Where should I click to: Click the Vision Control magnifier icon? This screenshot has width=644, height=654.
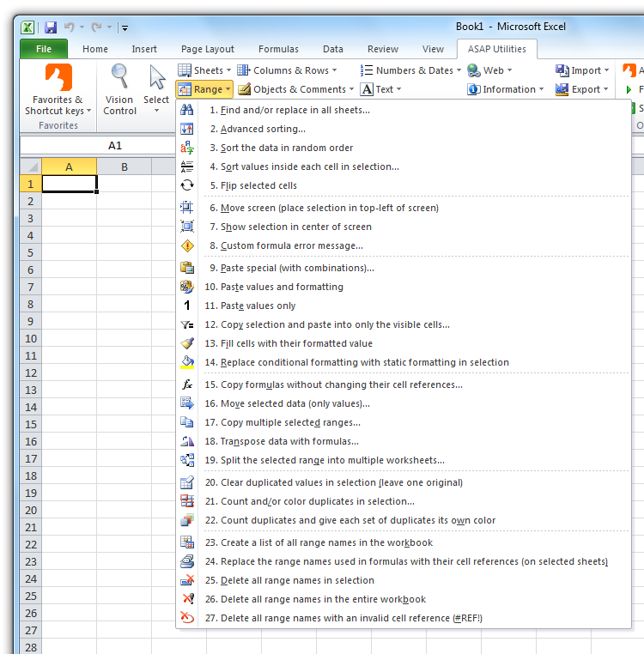(119, 76)
